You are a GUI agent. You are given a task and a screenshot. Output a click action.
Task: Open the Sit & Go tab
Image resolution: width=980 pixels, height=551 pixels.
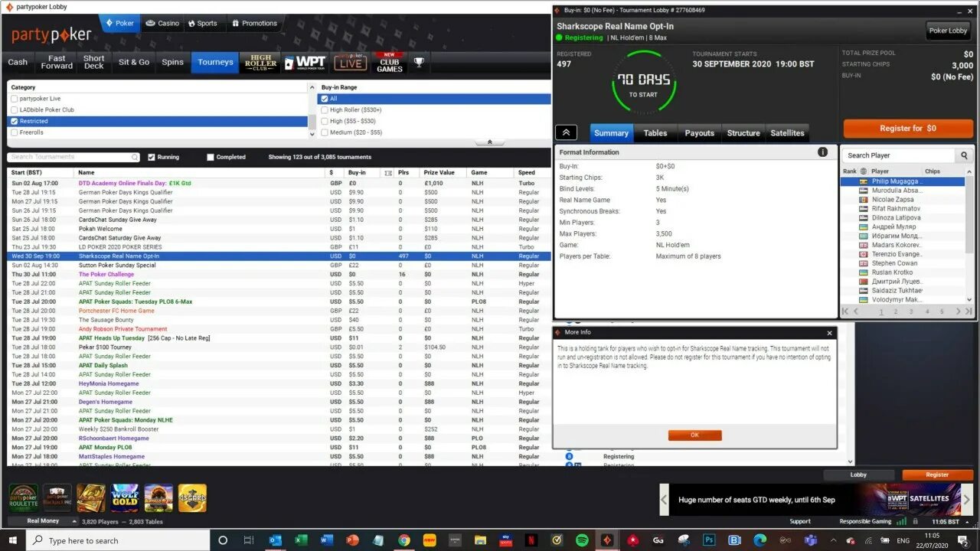(134, 63)
